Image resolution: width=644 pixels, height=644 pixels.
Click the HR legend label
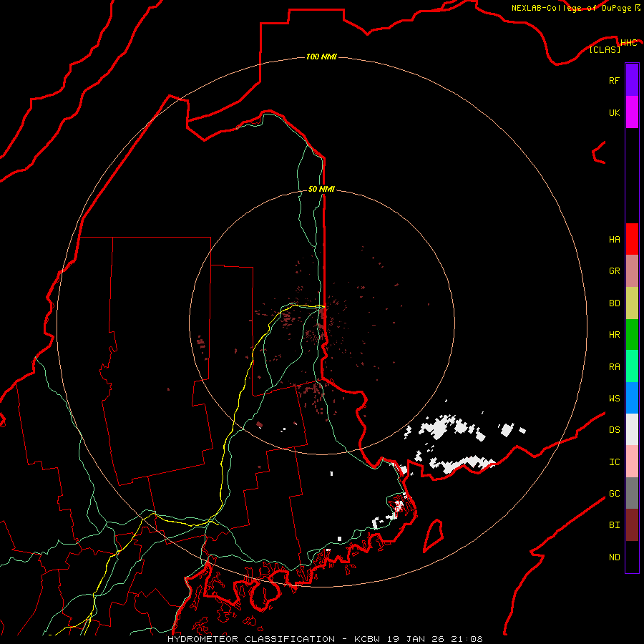point(614,335)
